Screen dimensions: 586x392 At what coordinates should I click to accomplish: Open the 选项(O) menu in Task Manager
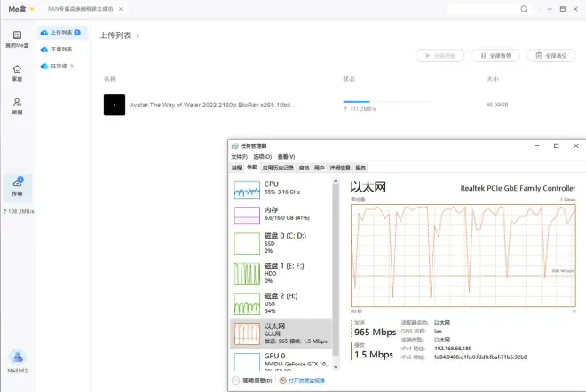[x=262, y=157]
